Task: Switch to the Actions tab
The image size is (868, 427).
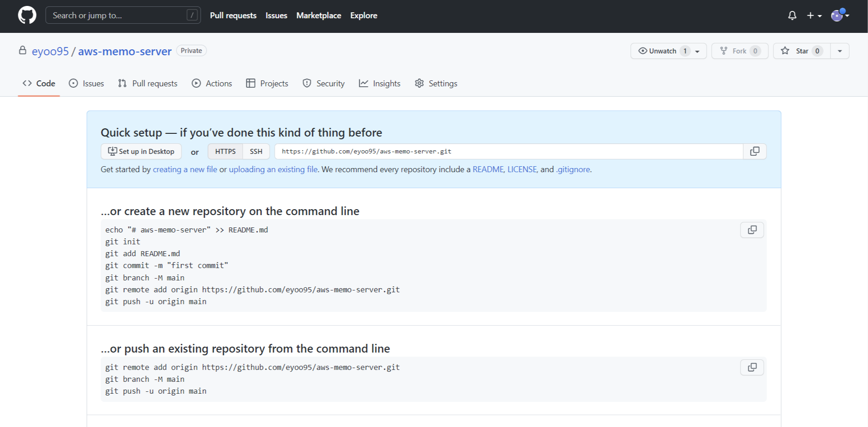Action: 212,84
